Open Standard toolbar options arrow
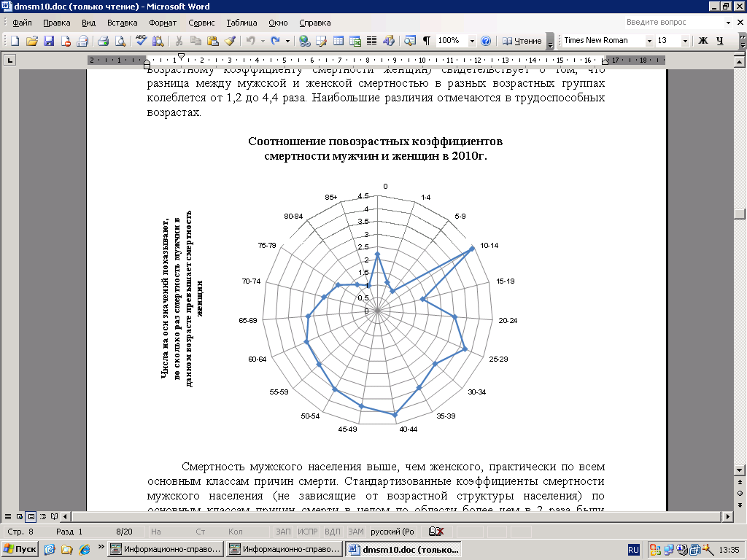The width and height of the screenshot is (747, 560). 550,41
